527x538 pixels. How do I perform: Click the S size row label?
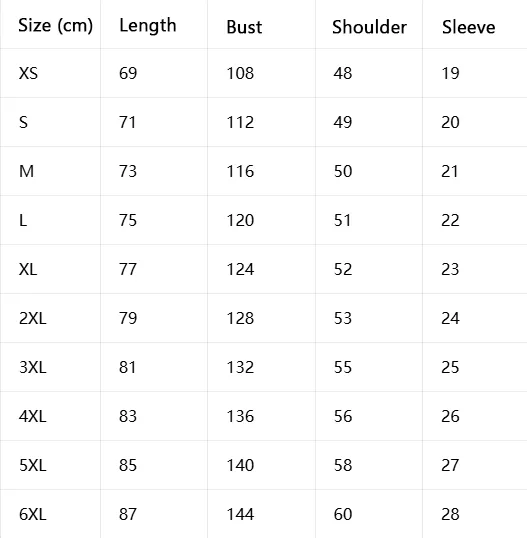[x=23, y=122]
